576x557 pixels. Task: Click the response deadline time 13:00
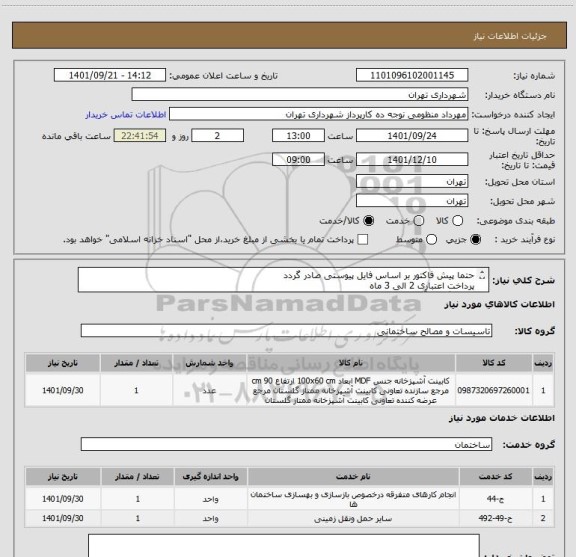pyautogui.click(x=298, y=136)
